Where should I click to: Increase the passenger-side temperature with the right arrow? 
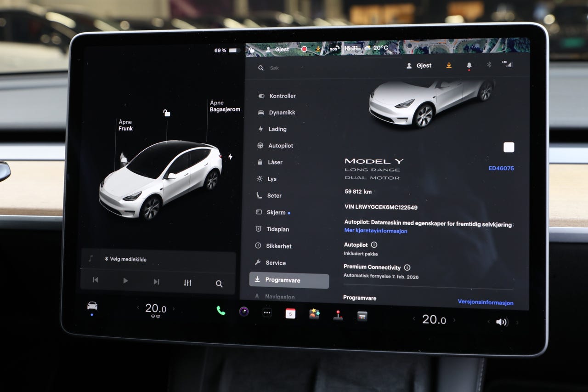point(455,320)
